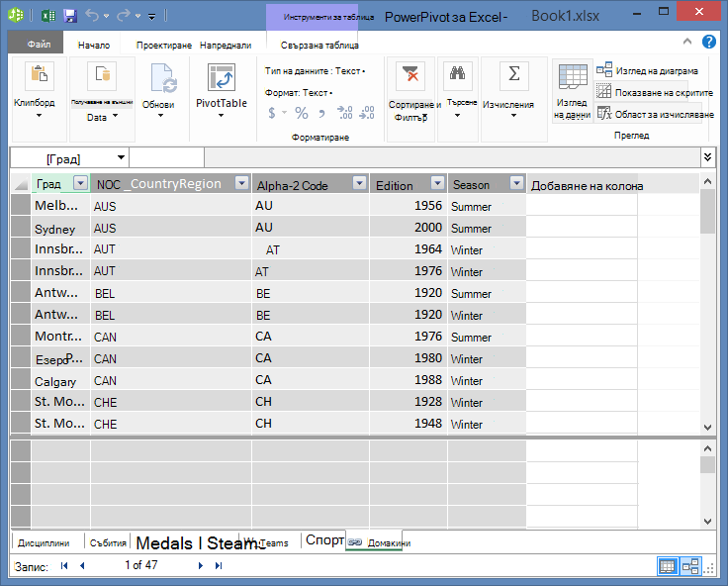728x586 pixels.
Task: Toggle Област за изчисляване pane
Action: [x=655, y=114]
